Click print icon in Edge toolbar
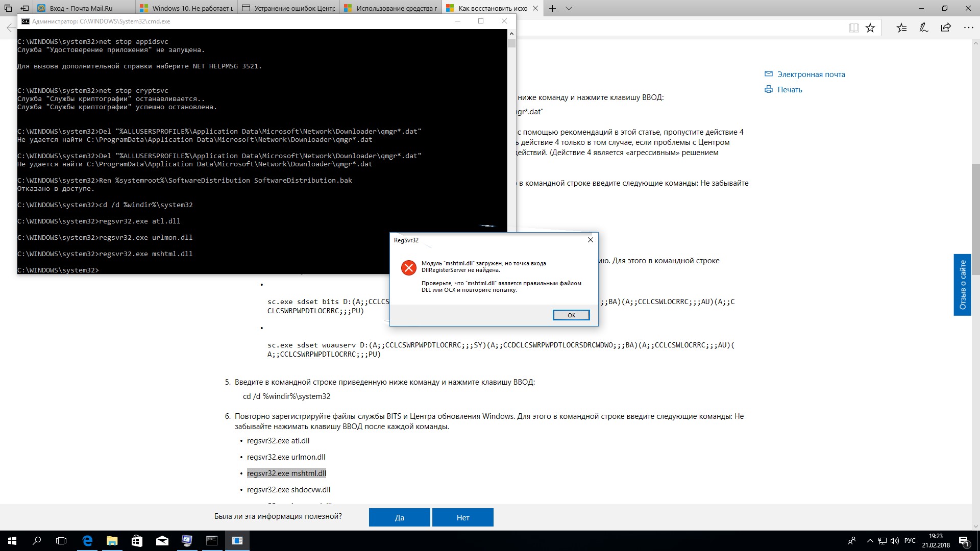Image resolution: width=980 pixels, height=551 pixels. (769, 88)
